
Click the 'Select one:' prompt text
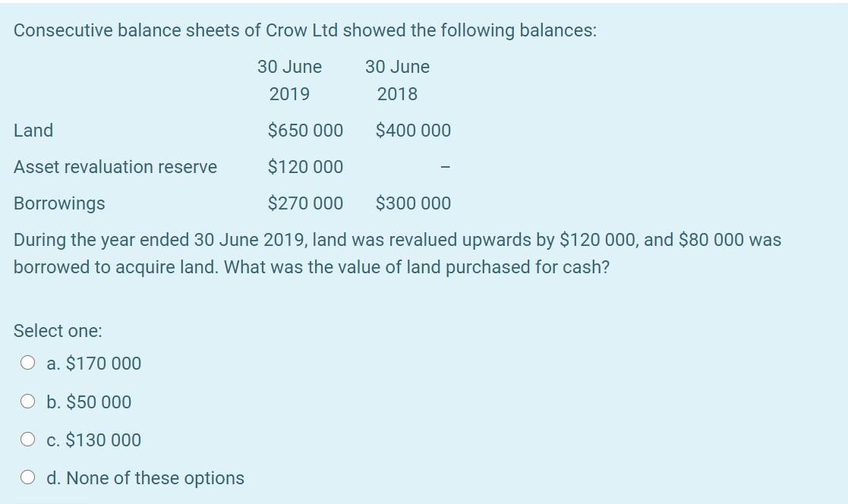[58, 330]
